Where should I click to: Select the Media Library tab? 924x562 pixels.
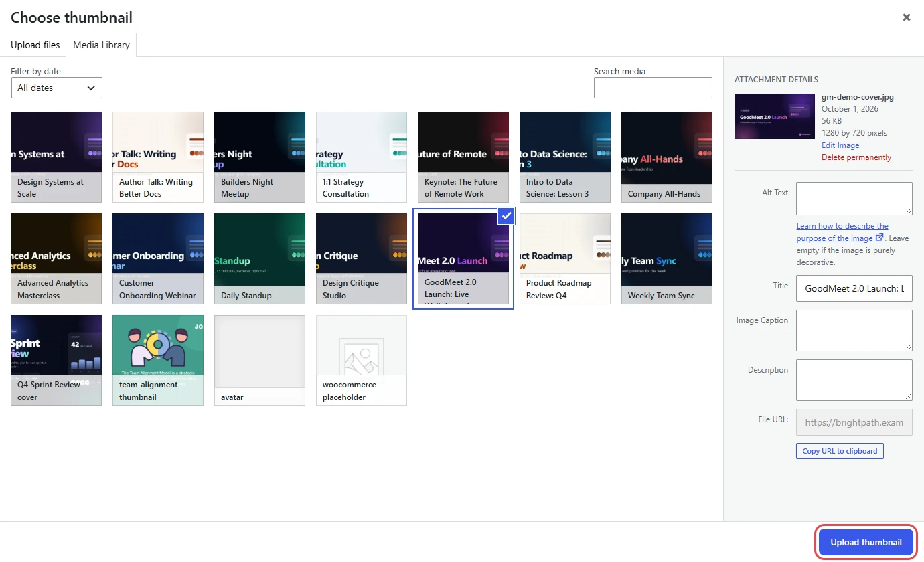(x=101, y=45)
